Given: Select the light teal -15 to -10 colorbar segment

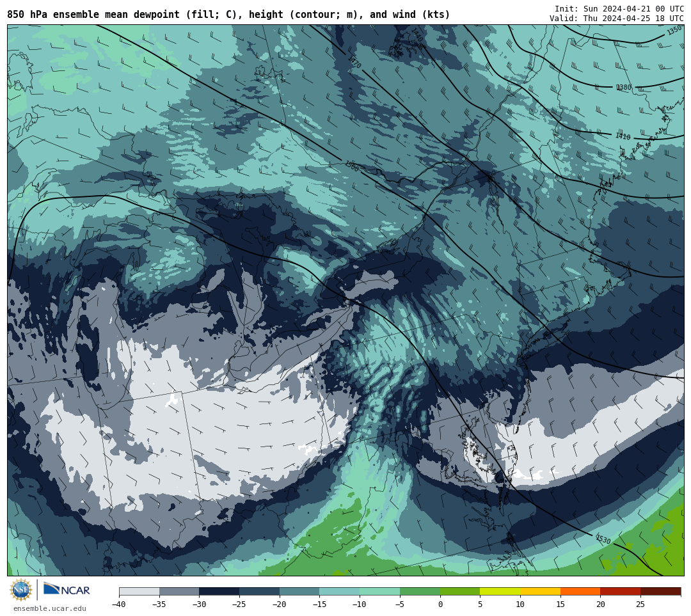Looking at the screenshot, I should click(x=339, y=591).
